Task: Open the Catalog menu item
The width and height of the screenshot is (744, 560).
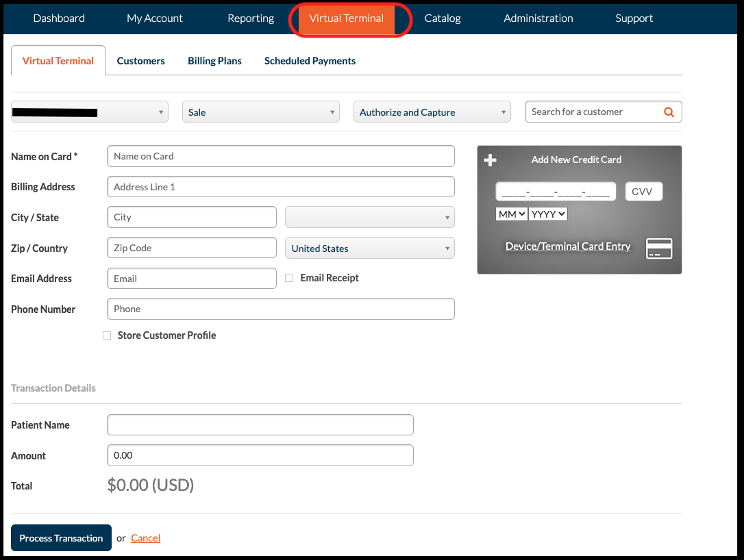Action: [x=443, y=18]
